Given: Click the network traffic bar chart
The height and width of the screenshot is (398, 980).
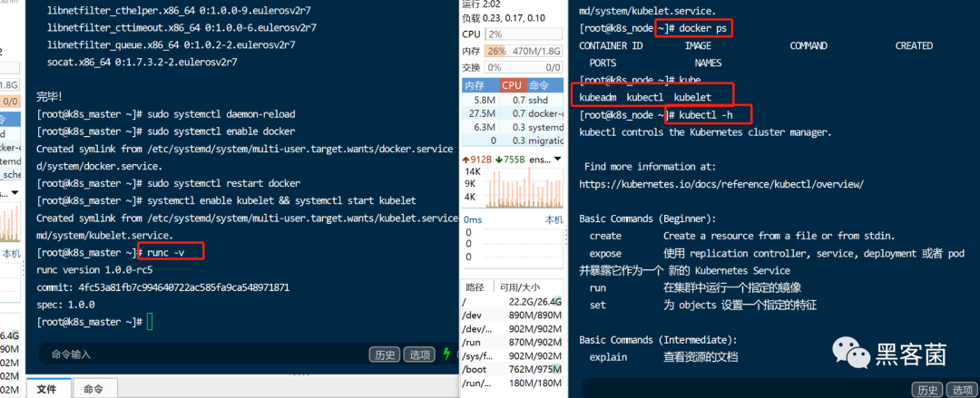Looking at the screenshot, I should [x=524, y=188].
